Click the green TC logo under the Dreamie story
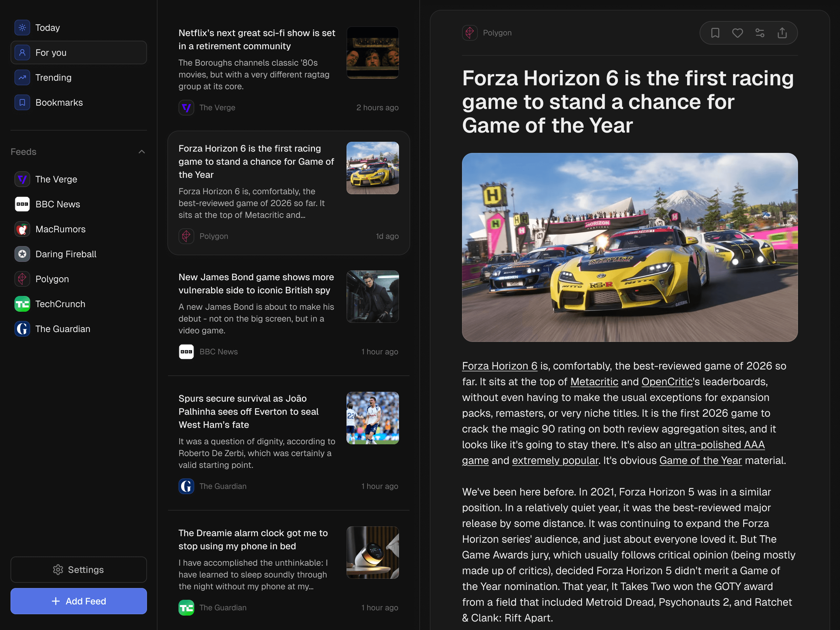The width and height of the screenshot is (840, 630). (x=186, y=608)
